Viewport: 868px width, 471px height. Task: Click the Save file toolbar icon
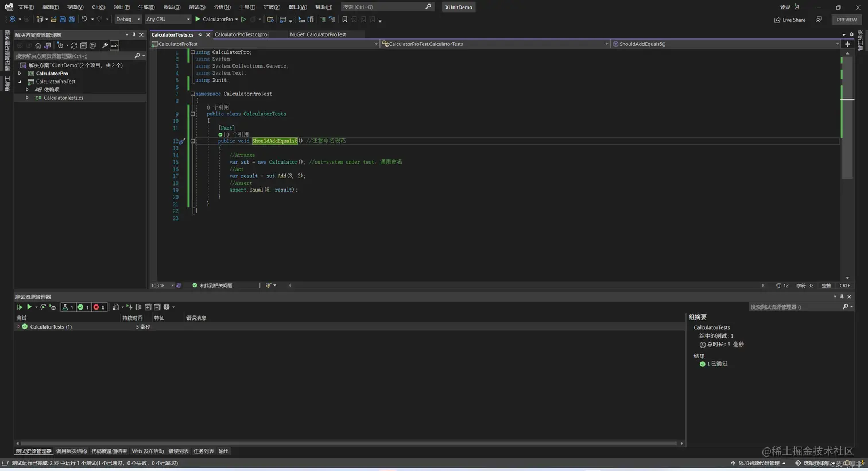pyautogui.click(x=63, y=19)
